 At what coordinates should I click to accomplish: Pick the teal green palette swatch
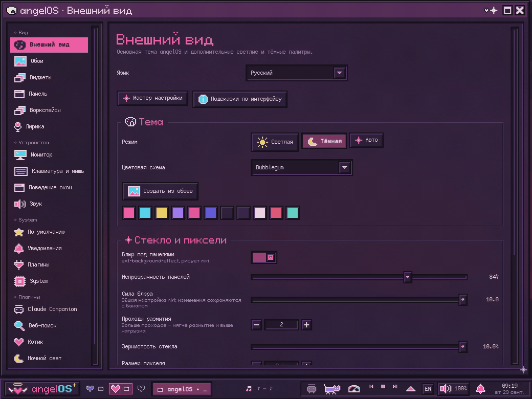[x=293, y=213]
